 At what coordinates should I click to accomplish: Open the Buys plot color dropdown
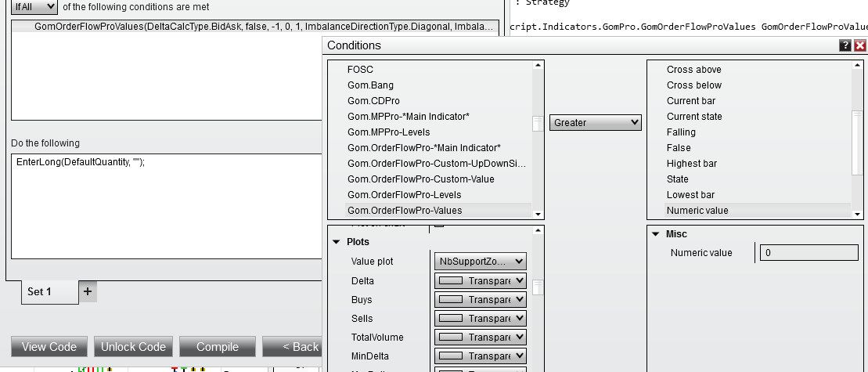click(481, 299)
